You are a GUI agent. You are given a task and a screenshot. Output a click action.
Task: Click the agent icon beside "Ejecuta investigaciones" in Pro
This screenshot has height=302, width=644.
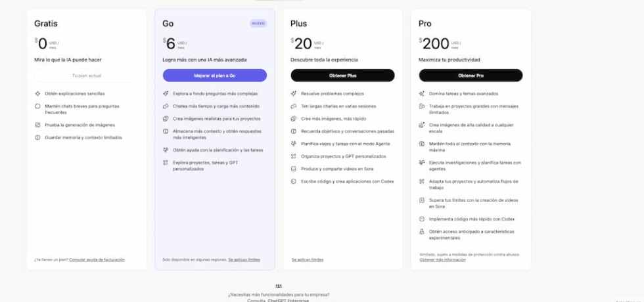(422, 162)
